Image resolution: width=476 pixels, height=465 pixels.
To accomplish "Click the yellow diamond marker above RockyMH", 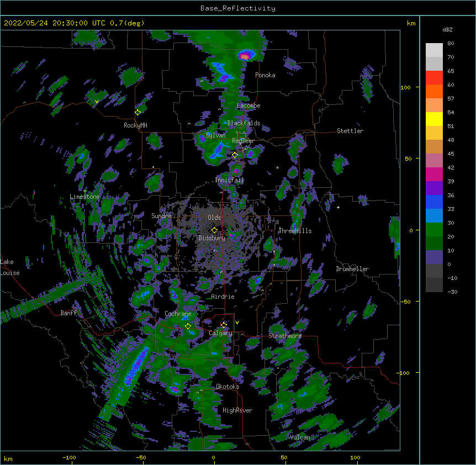I will tap(137, 112).
